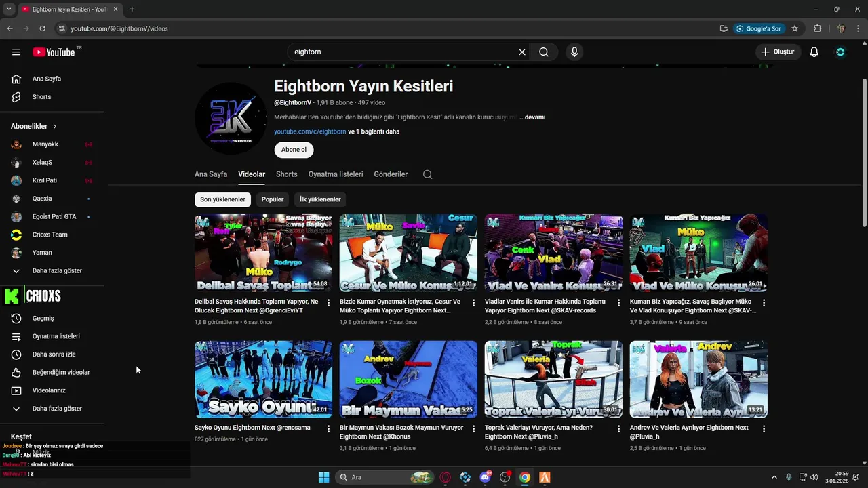
Task: Open options menu for Andrev Ve Valeria video
Action: (764, 429)
